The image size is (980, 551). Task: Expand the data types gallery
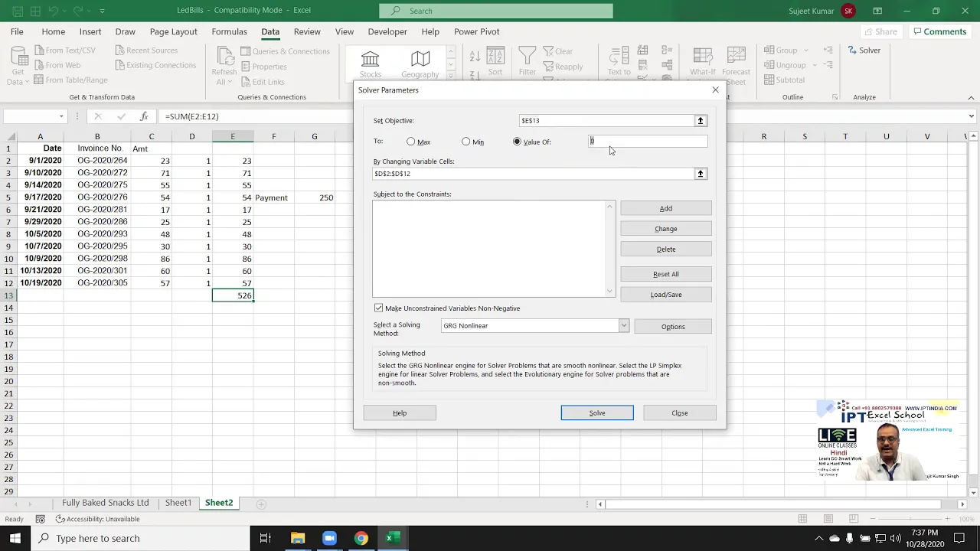[451, 76]
